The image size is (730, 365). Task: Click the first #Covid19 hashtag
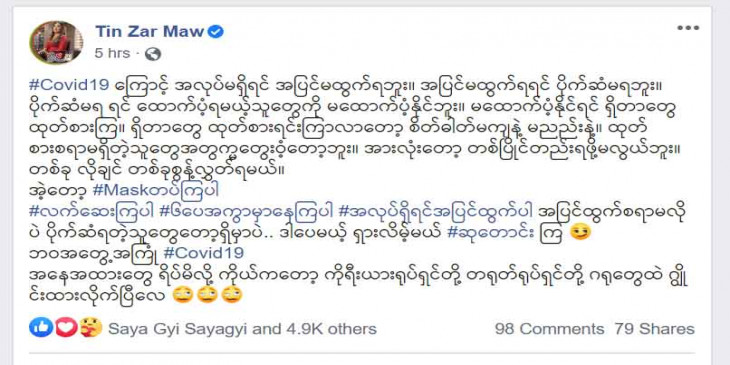(69, 85)
